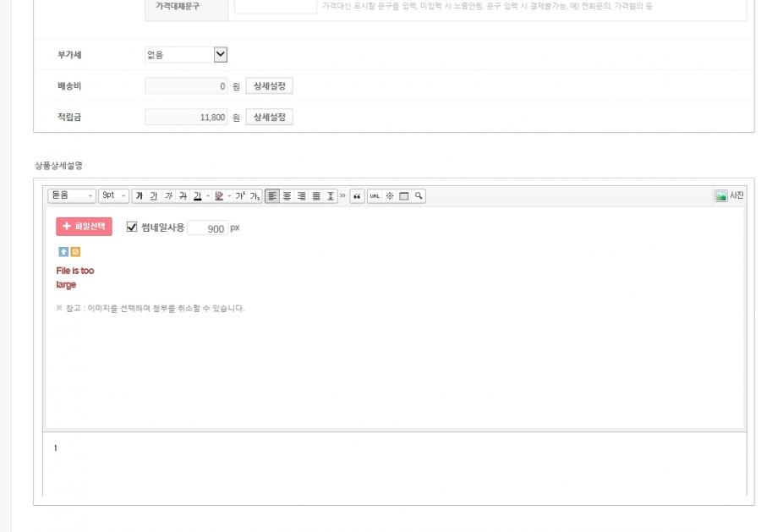Click 상세설정 button for 적립금
The height and width of the screenshot is (532, 761).
click(269, 117)
